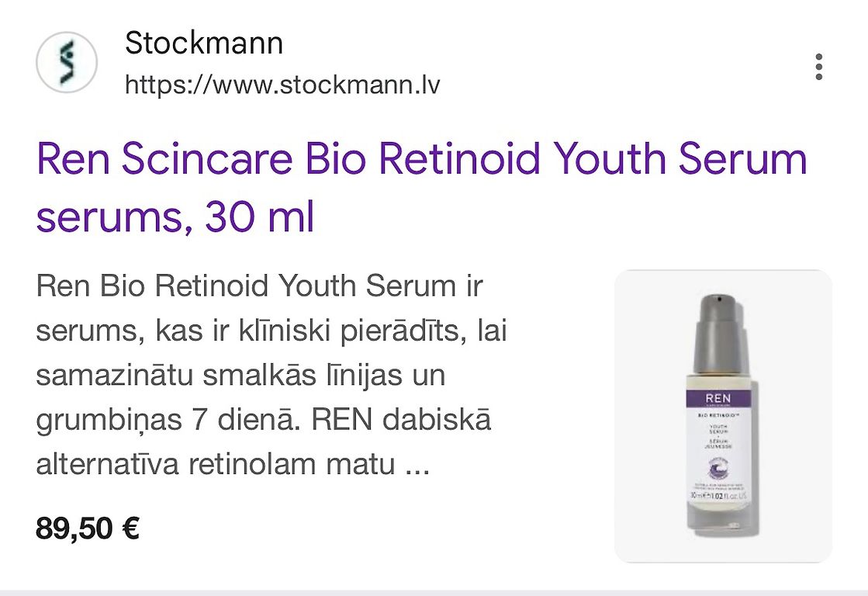Click the euro symbol in the price
This screenshot has height=596, width=868.
tap(130, 528)
